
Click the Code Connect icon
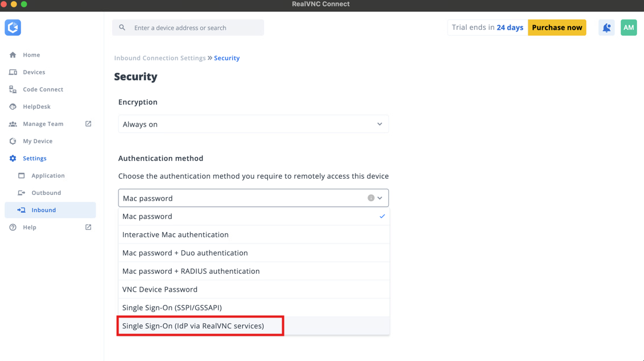click(13, 89)
